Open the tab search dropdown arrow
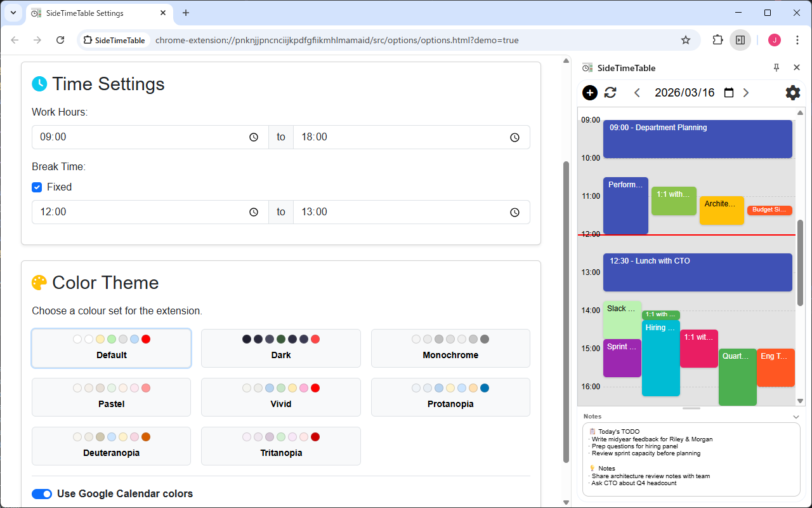Image resolution: width=812 pixels, height=508 pixels. tap(13, 13)
